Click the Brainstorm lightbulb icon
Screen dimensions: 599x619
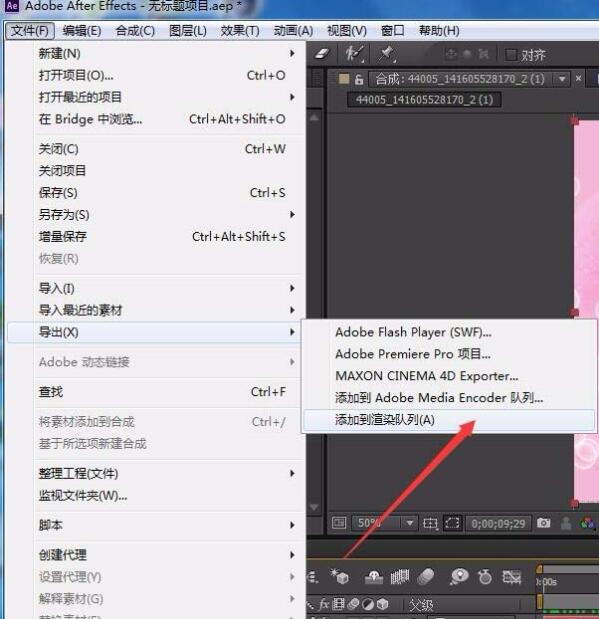tap(459, 577)
